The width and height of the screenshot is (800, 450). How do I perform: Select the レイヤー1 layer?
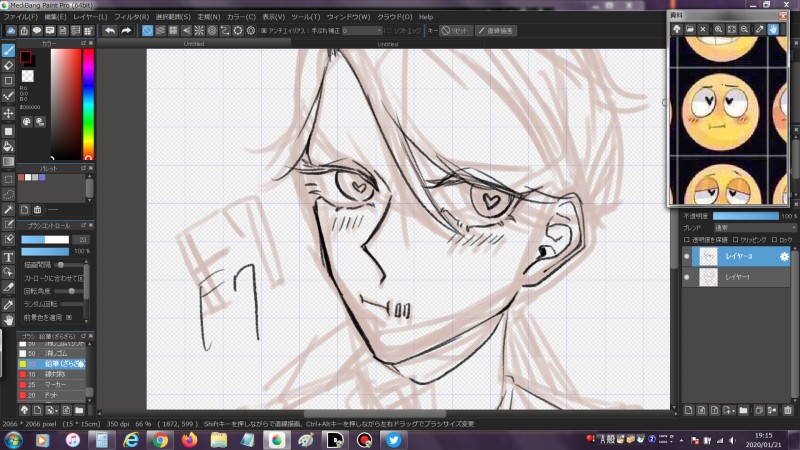coord(737,277)
